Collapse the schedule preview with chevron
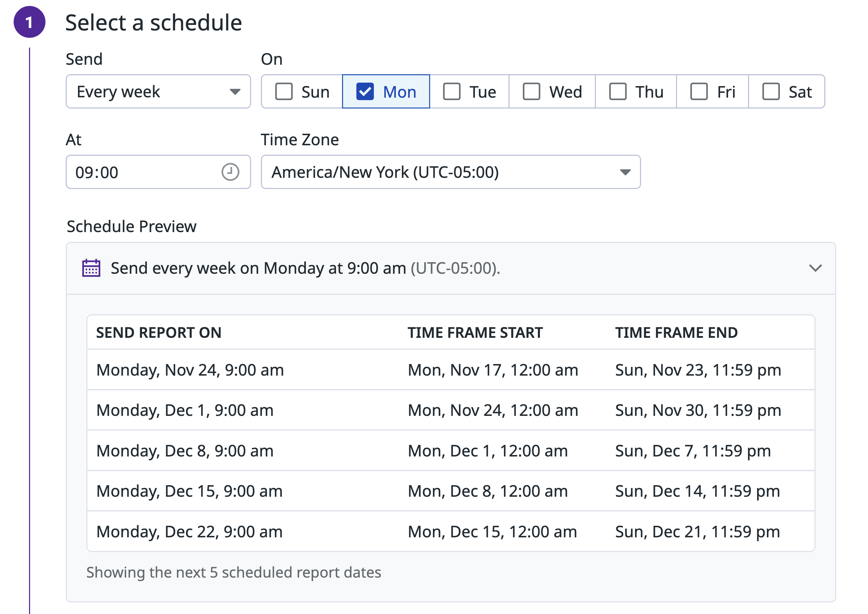The width and height of the screenshot is (868, 614). tap(815, 268)
